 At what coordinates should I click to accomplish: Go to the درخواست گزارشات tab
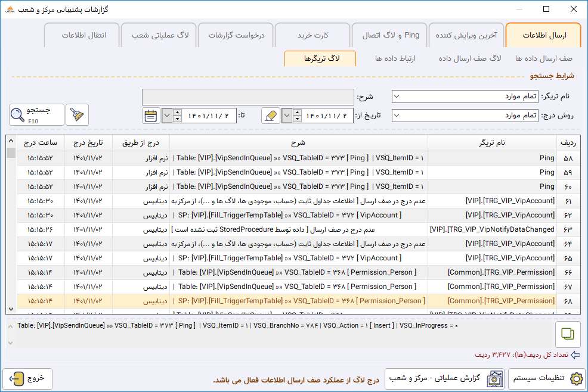(236, 35)
